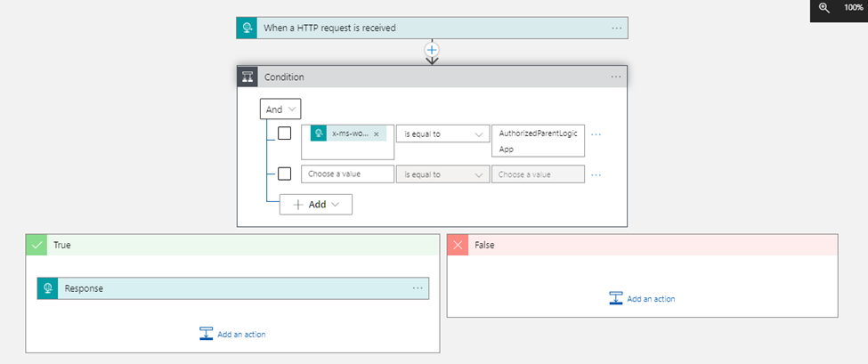Click the red False X icon
The width and height of the screenshot is (868, 364).
click(458, 245)
